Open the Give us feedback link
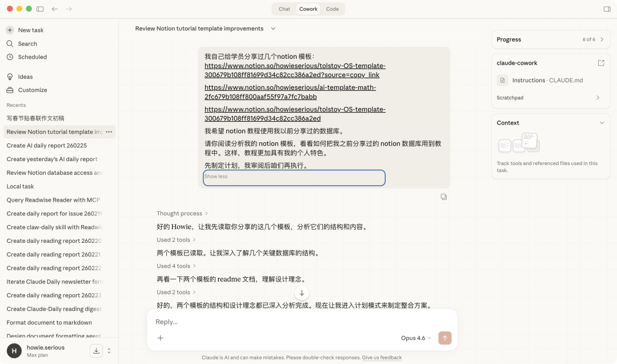 [382, 358]
